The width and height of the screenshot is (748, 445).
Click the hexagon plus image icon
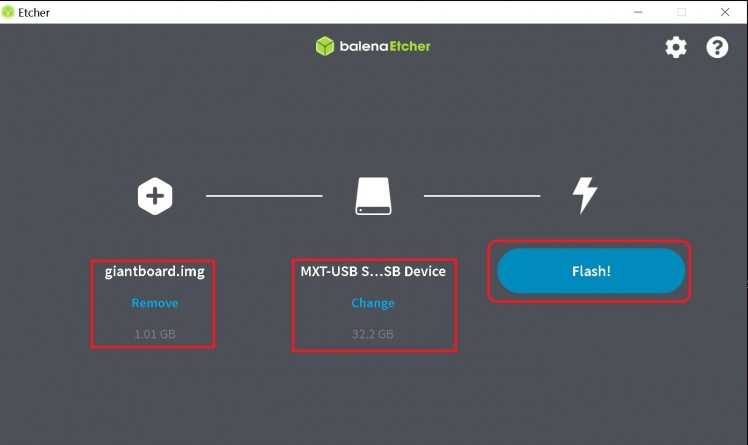(155, 196)
